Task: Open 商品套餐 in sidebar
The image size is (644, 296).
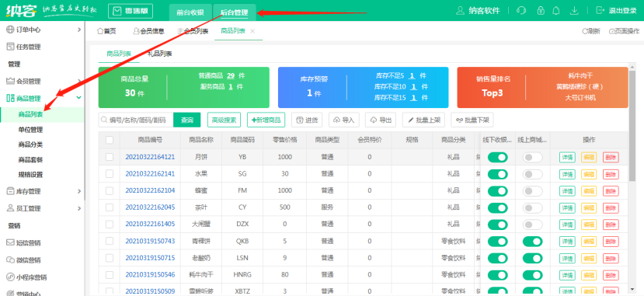Action: coord(31,160)
